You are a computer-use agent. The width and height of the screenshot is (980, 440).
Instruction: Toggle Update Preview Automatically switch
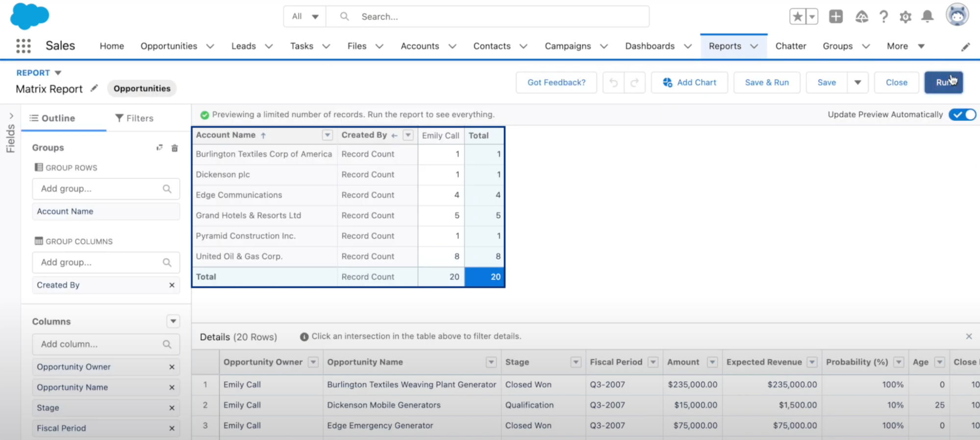pos(962,115)
